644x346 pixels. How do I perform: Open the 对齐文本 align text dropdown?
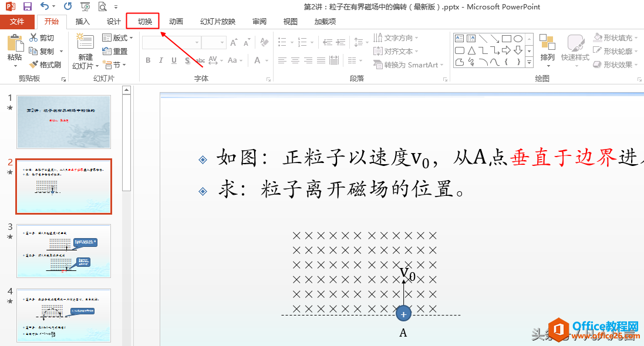click(396, 51)
